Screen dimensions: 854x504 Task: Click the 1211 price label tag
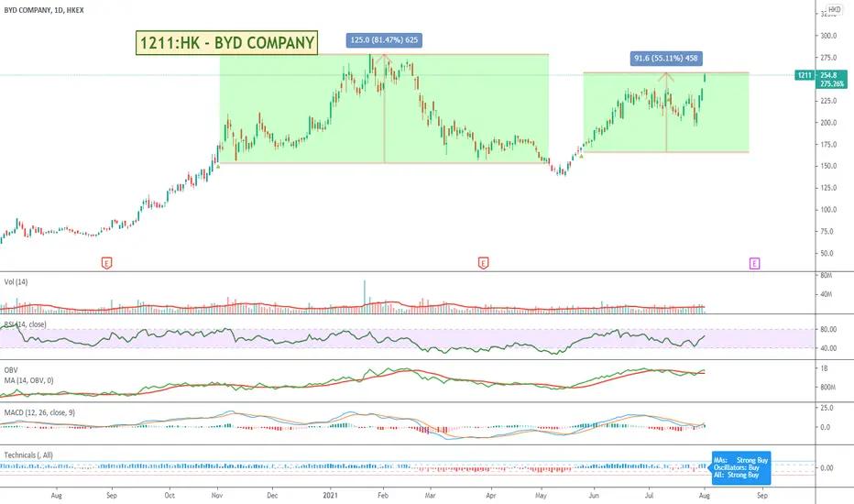[x=805, y=75]
